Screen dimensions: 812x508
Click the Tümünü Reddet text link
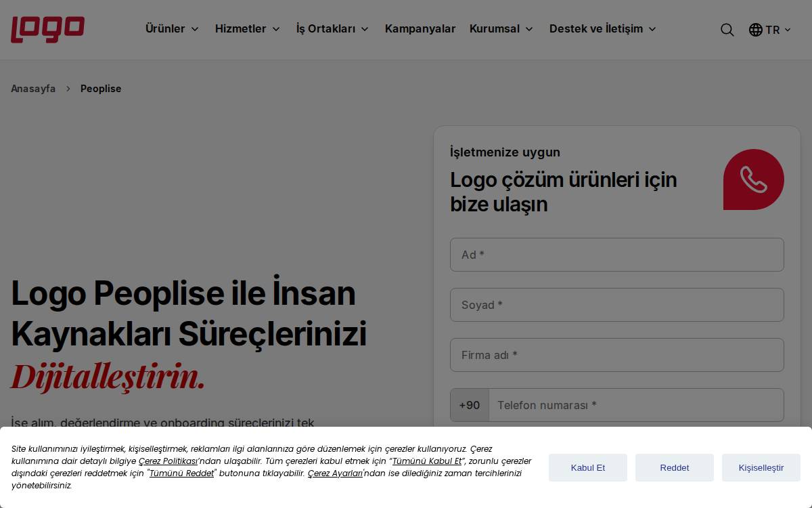[181, 473]
